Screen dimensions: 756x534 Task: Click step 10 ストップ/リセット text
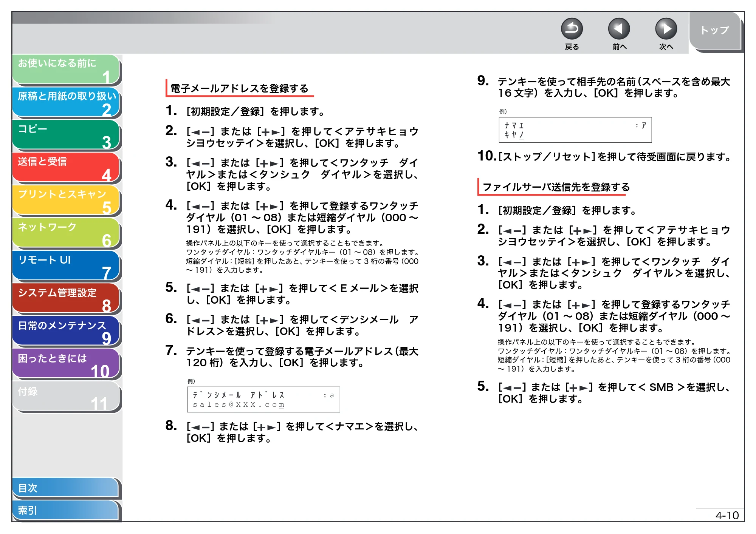pos(615,156)
